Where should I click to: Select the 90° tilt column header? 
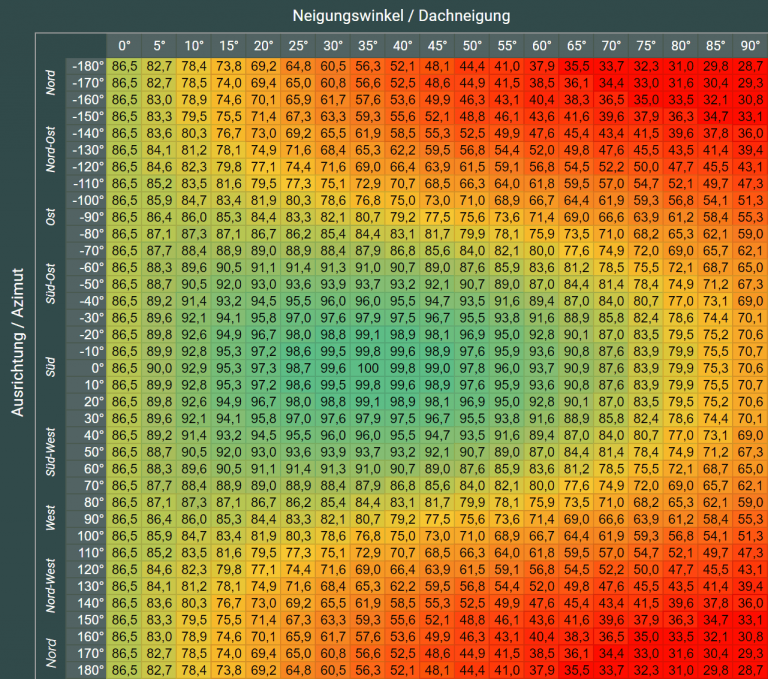pos(750,46)
